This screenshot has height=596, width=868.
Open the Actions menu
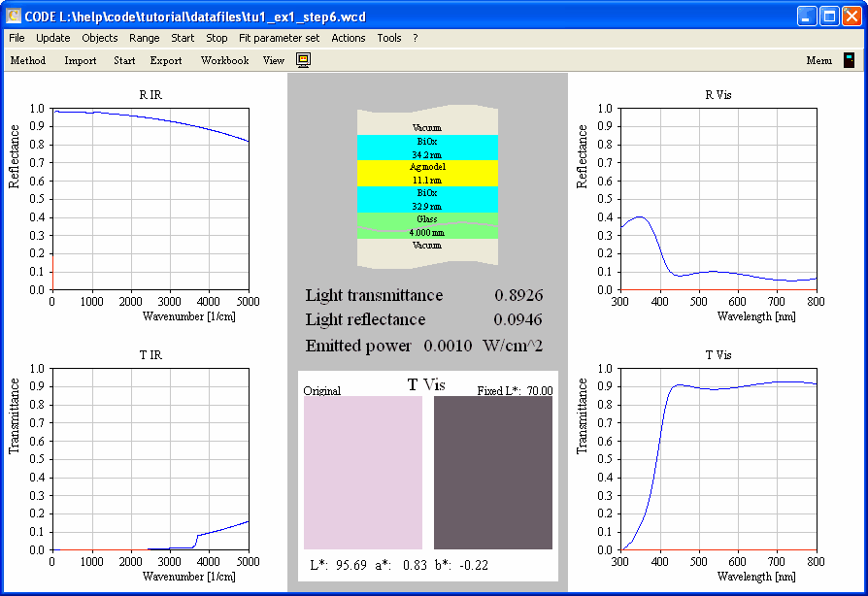click(x=348, y=38)
